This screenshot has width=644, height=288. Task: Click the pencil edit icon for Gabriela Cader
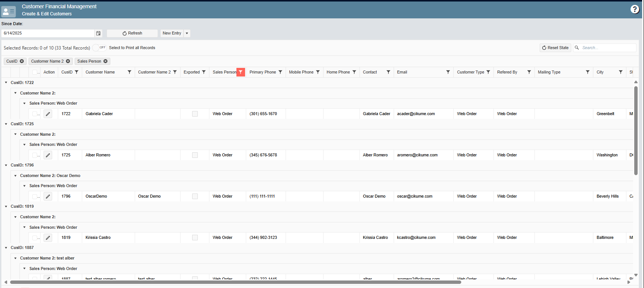48,114
